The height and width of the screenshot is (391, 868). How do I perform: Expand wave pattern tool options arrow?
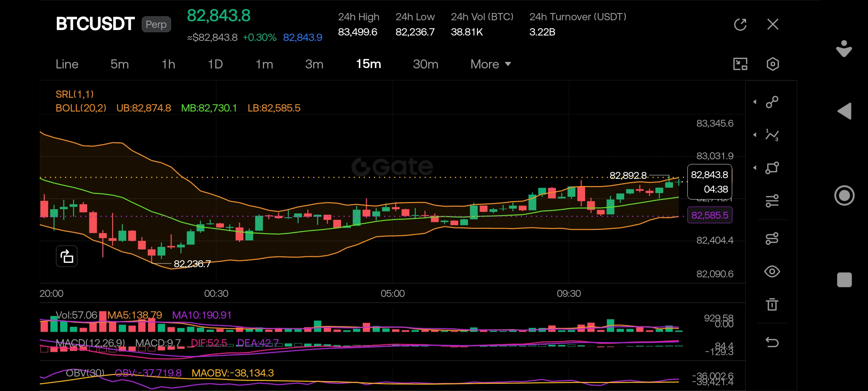coord(755,135)
